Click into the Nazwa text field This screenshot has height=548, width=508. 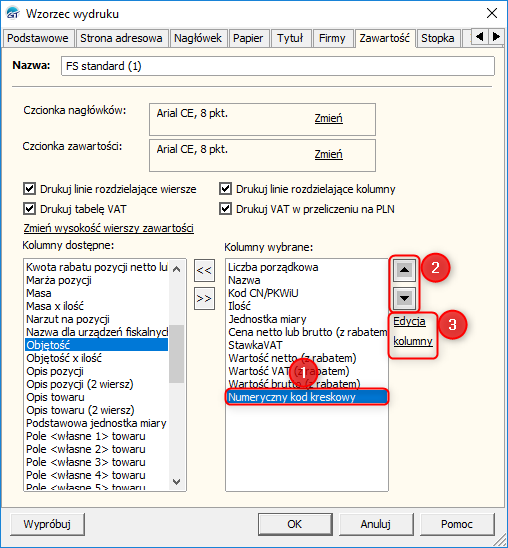click(278, 66)
